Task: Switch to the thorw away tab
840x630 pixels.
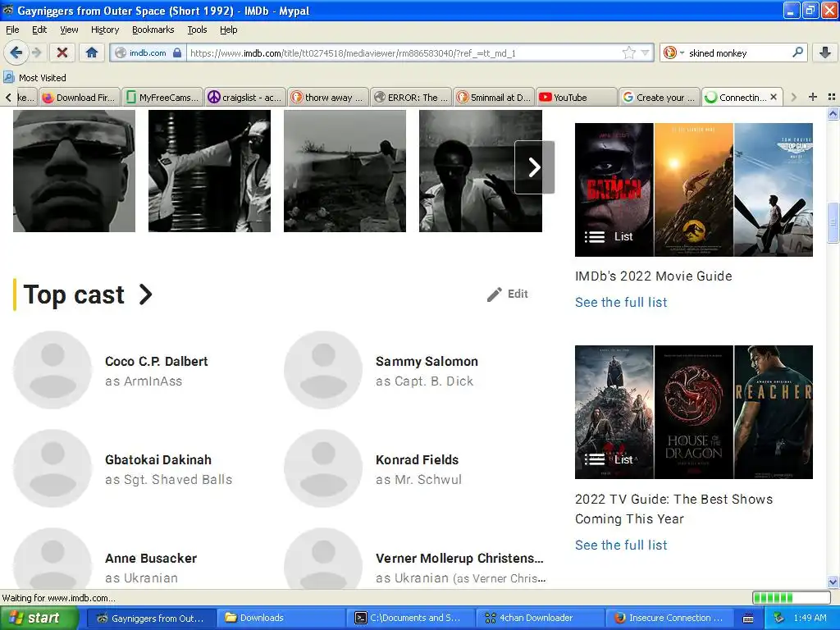Action: tap(328, 97)
